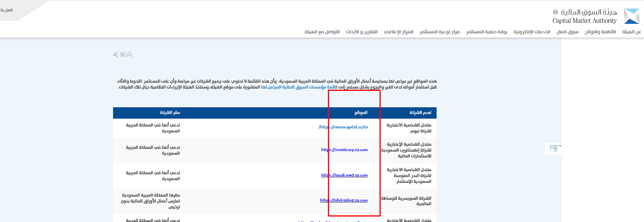Viewport: 644px width, 222px height.
Task: Click the مقرها المملكة العربية السعودية location cell
Action: click(x=150, y=201)
